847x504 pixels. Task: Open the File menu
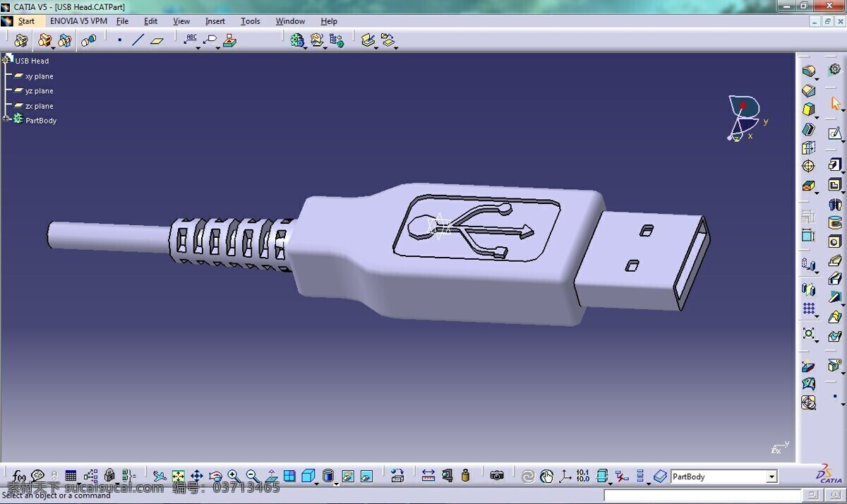coord(122,21)
